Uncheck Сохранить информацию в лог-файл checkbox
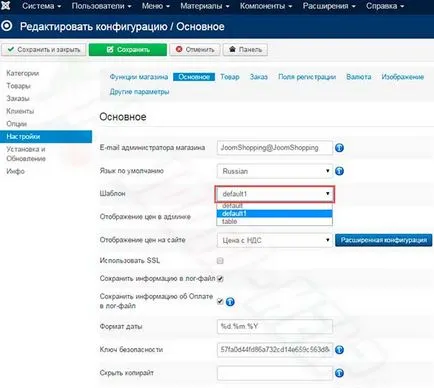The width and height of the screenshot is (434, 388). coord(220,279)
